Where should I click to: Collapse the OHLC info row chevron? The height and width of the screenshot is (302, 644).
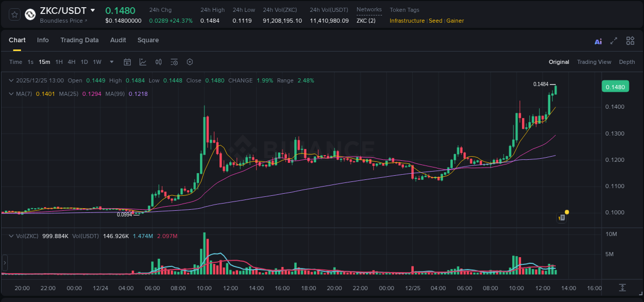click(10, 80)
